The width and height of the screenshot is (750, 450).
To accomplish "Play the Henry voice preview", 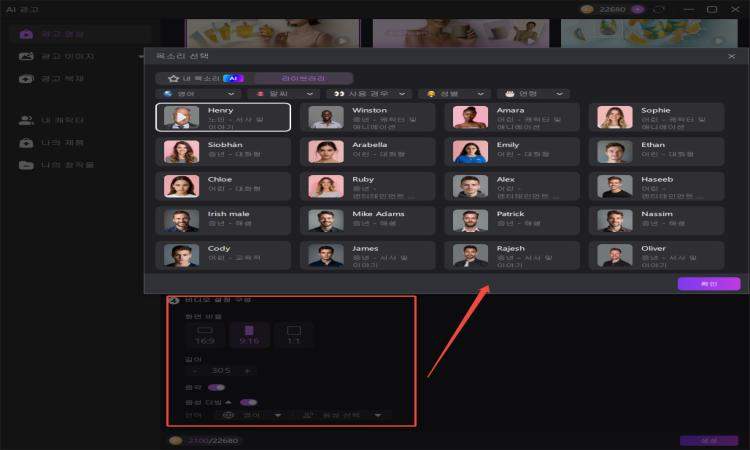I will point(181,117).
